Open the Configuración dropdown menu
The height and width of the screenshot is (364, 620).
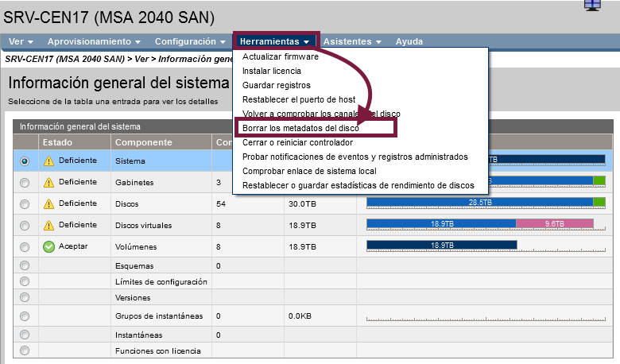[x=191, y=41]
